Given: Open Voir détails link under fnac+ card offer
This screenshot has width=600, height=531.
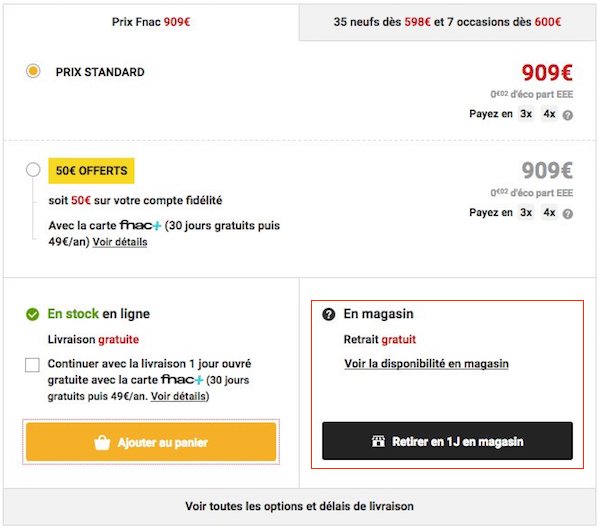Looking at the screenshot, I should pyautogui.click(x=120, y=242).
